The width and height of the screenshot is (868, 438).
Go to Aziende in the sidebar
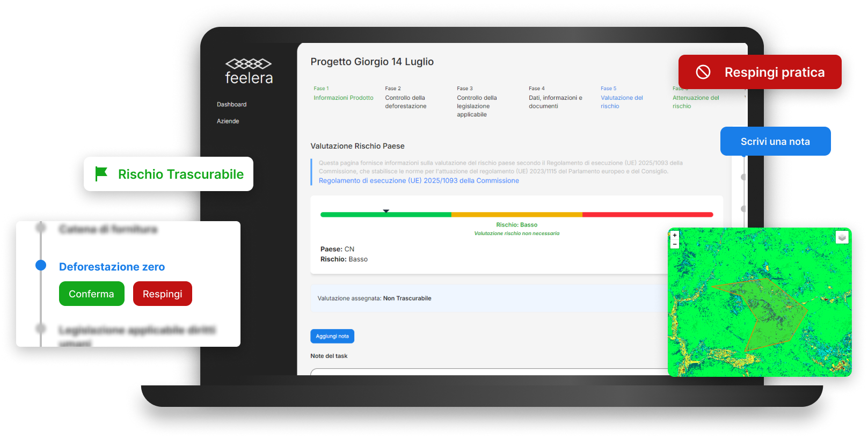click(x=228, y=121)
